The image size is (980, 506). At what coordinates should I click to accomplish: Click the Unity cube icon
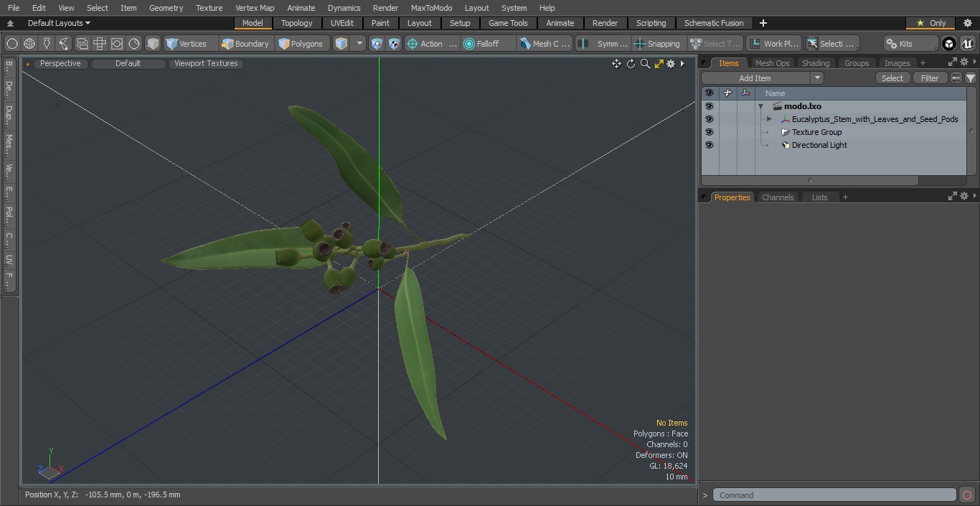pos(949,44)
